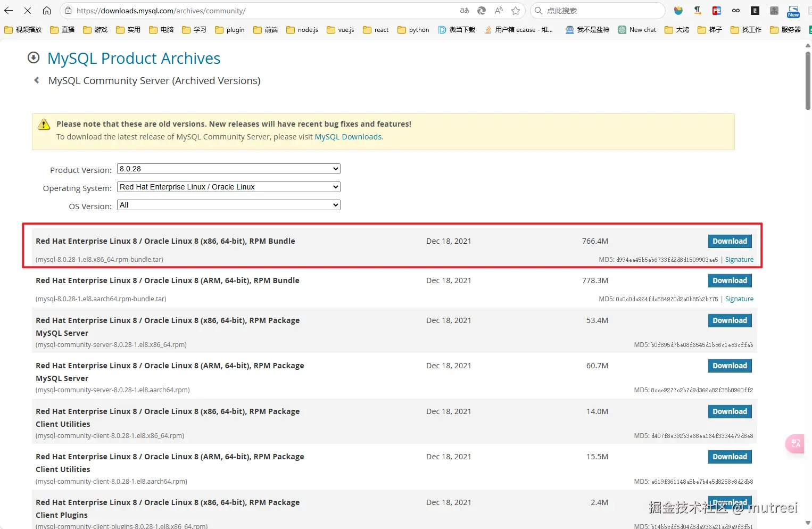The image size is (812, 529).
Task: Click the Edge swirl icon in the address bar
Action: pos(482,11)
